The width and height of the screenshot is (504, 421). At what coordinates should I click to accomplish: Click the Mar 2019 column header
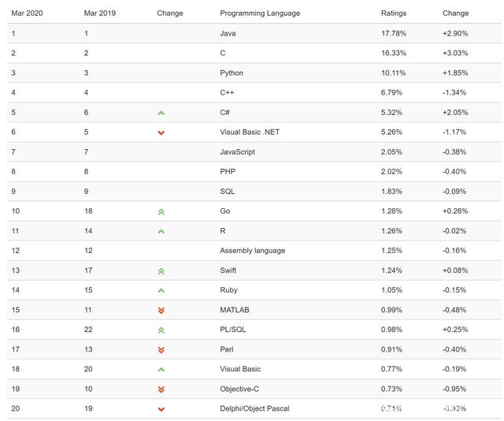(100, 13)
